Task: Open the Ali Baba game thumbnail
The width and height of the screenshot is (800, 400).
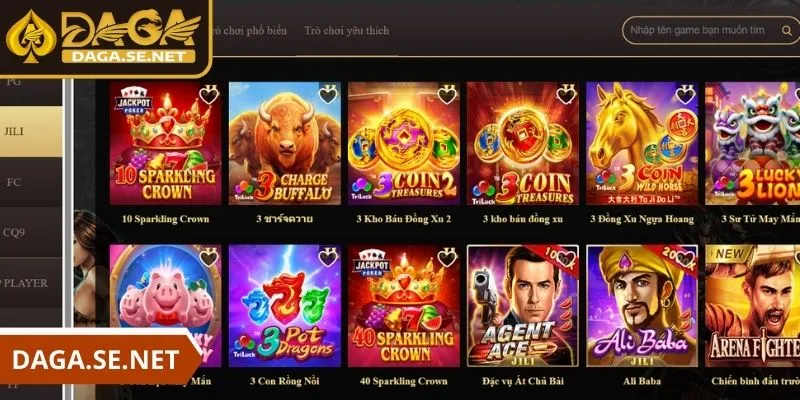Action: click(x=642, y=306)
